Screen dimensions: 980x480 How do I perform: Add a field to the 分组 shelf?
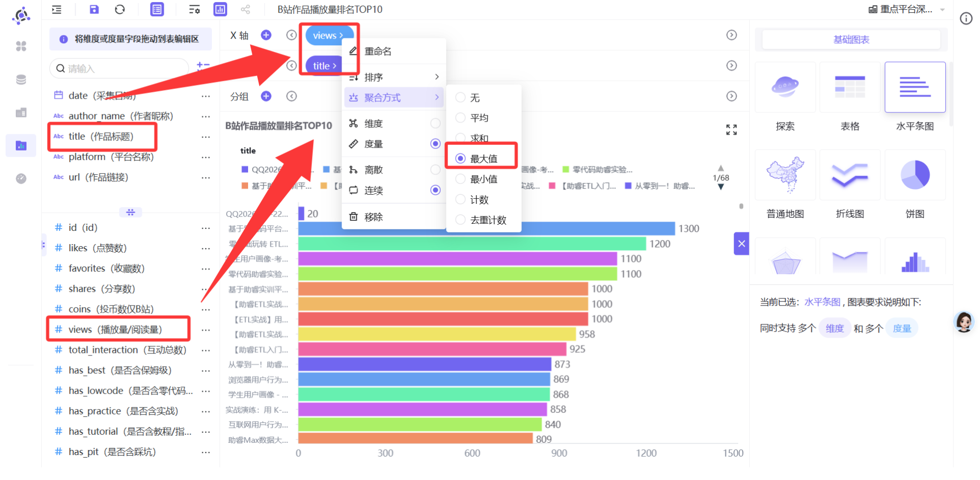click(266, 96)
